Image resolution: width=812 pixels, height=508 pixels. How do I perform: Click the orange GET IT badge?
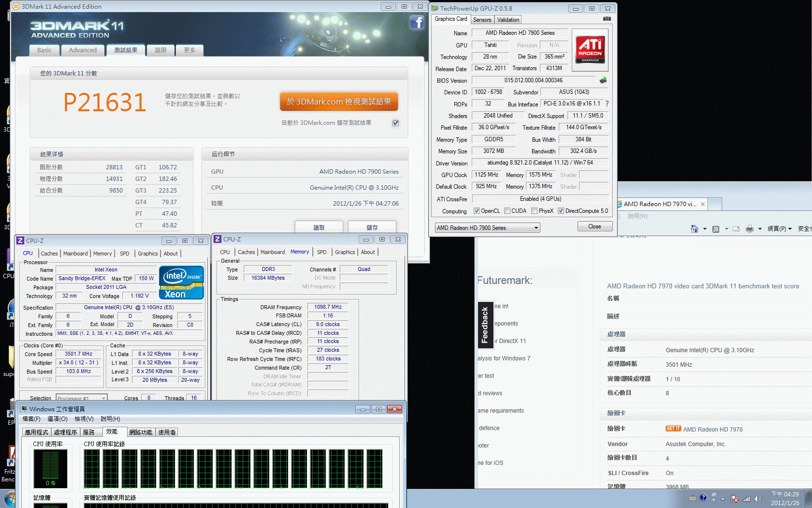click(673, 429)
